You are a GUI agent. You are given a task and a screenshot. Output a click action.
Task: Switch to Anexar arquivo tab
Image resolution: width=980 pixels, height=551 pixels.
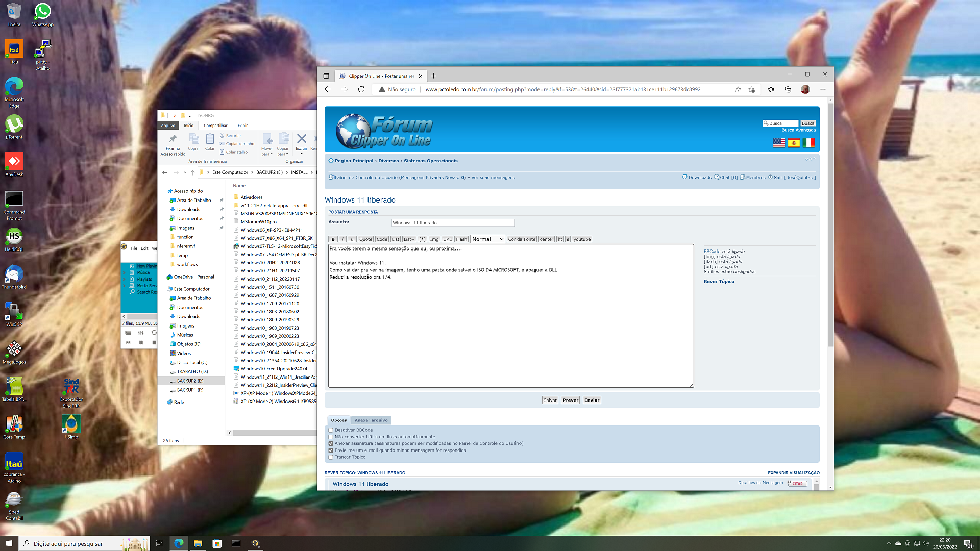tap(371, 420)
